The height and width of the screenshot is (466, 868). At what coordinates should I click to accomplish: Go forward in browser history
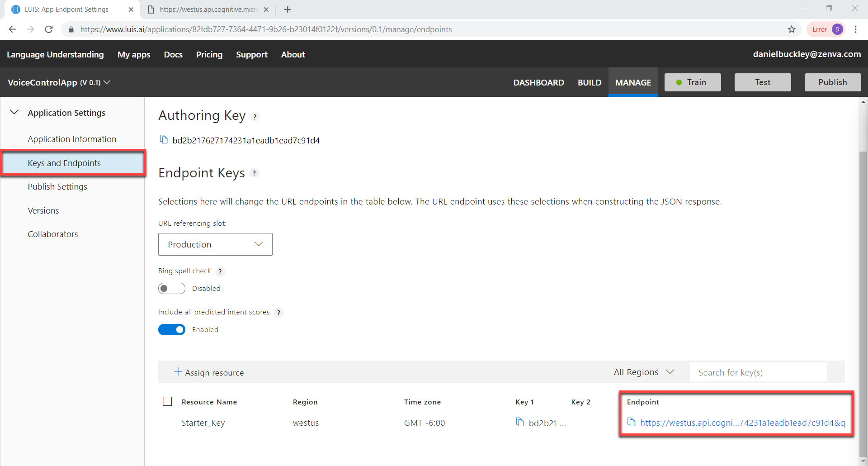(30, 29)
